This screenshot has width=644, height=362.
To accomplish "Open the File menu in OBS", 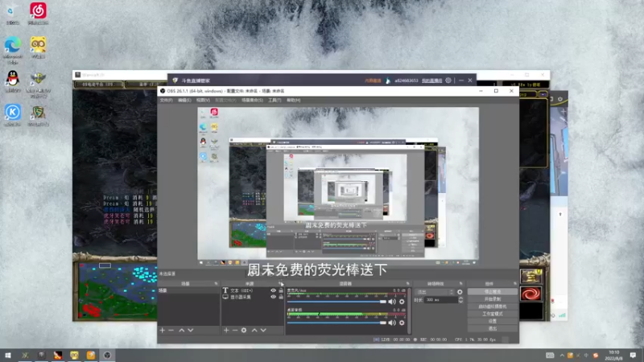I will pyautogui.click(x=166, y=100).
